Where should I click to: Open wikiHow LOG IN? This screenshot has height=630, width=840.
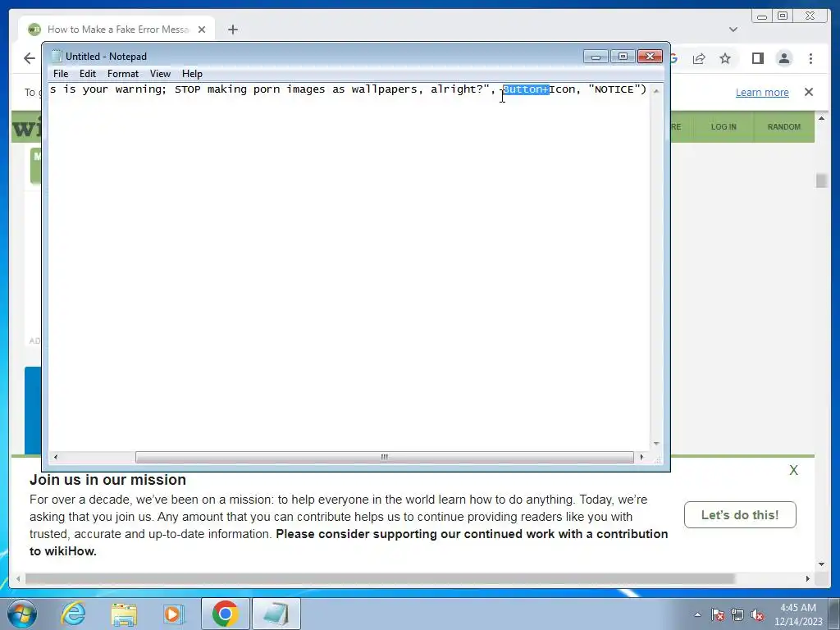(x=724, y=127)
